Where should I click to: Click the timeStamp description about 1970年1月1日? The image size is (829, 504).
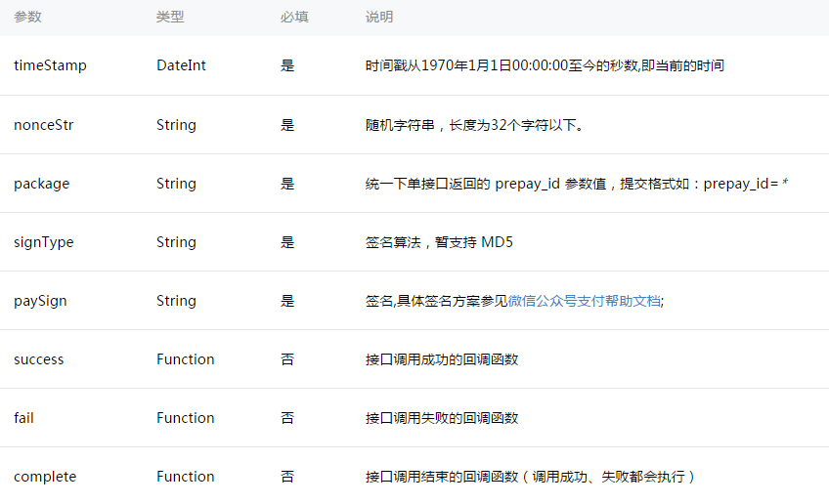(545, 65)
